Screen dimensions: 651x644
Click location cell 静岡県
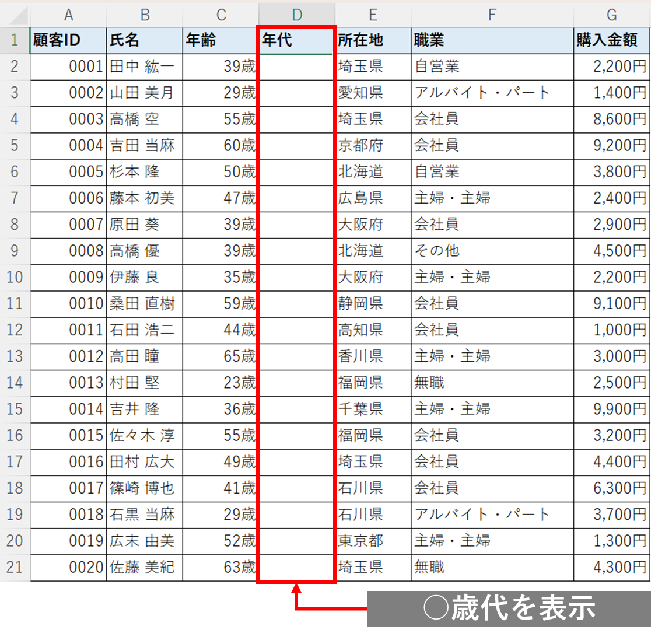373,304
